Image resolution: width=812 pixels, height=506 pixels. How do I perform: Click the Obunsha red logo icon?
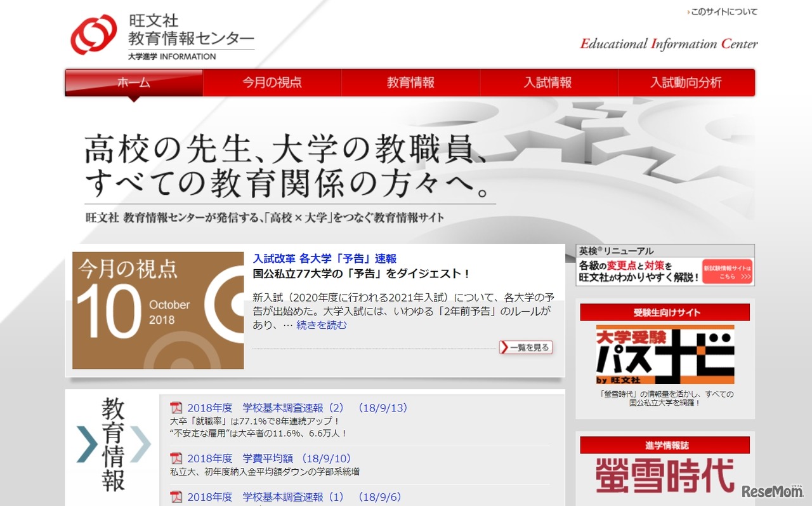pyautogui.click(x=94, y=35)
